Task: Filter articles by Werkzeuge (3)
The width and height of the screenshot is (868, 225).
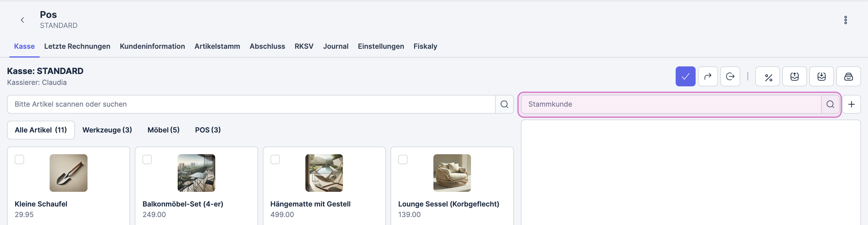Action: (x=107, y=130)
